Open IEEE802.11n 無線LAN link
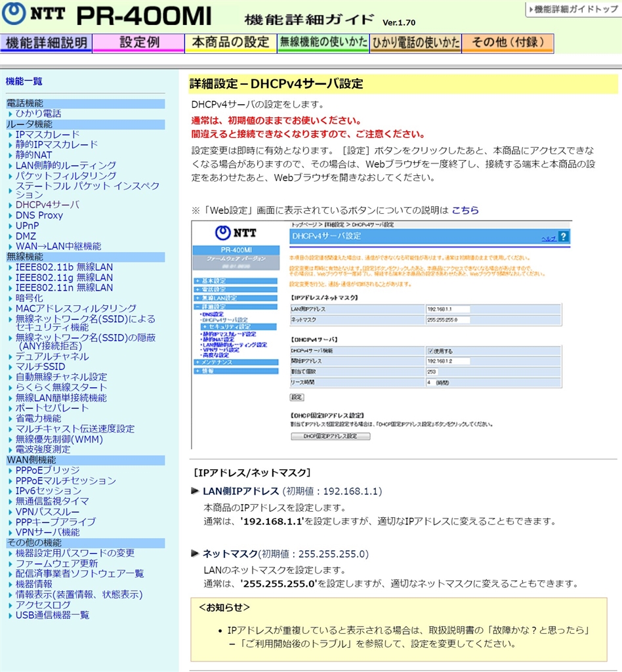This screenshot has width=622, height=672. [64, 287]
